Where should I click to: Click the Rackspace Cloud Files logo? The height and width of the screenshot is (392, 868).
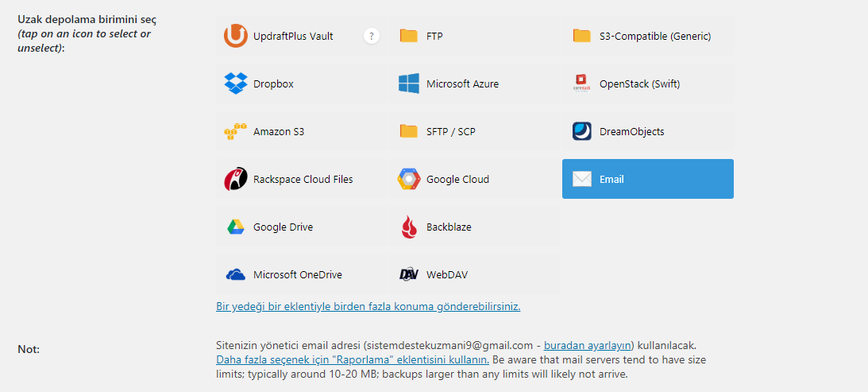click(x=236, y=179)
